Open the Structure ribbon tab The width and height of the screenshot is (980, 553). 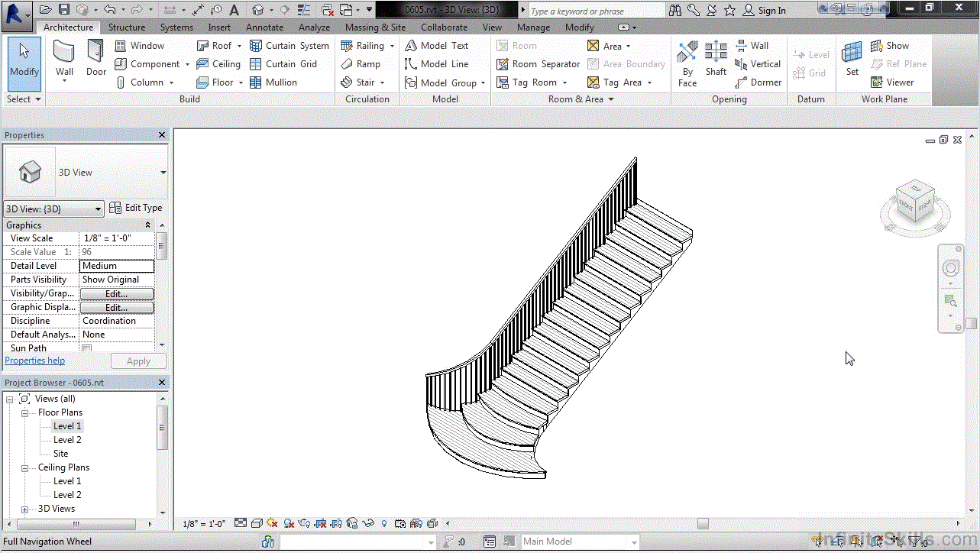point(126,27)
